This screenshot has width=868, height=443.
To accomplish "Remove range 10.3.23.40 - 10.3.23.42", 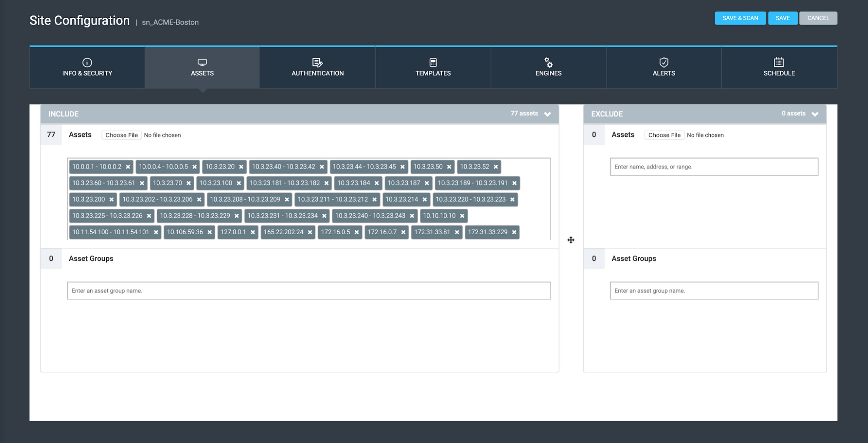I will click(x=322, y=167).
